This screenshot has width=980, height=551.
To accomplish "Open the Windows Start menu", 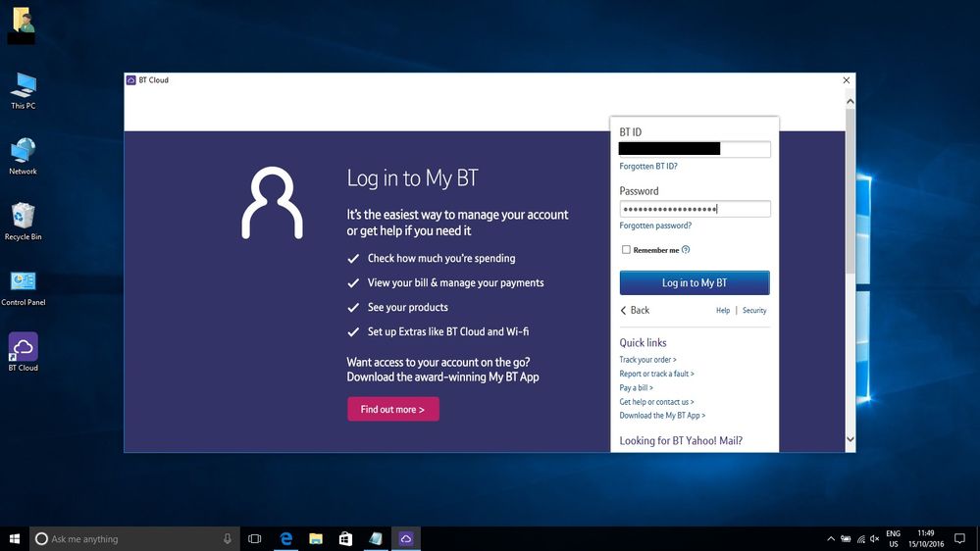I will point(15,538).
